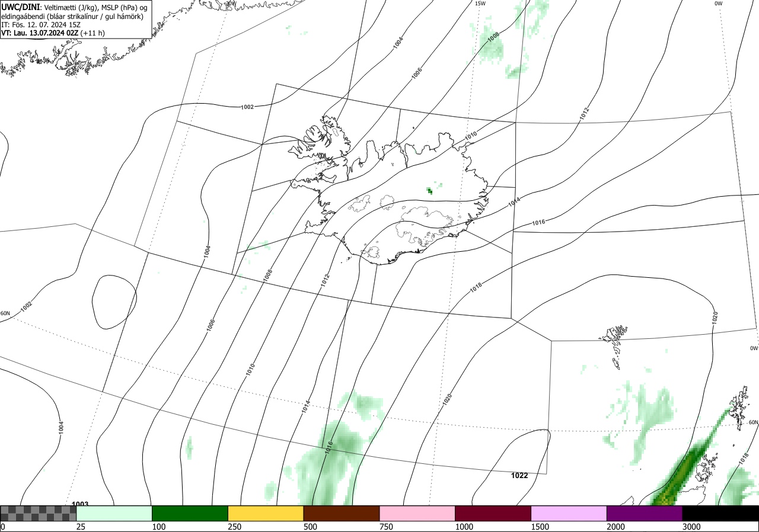This screenshot has height=532, width=759.
Task: Select the pale green 25–100 legend swatch
Action: [x=114, y=513]
